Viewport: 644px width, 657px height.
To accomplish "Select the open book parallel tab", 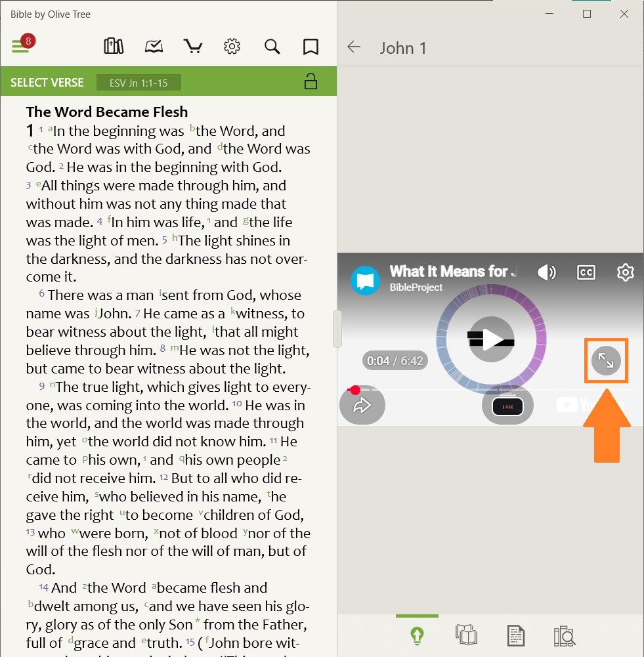I will (x=466, y=635).
